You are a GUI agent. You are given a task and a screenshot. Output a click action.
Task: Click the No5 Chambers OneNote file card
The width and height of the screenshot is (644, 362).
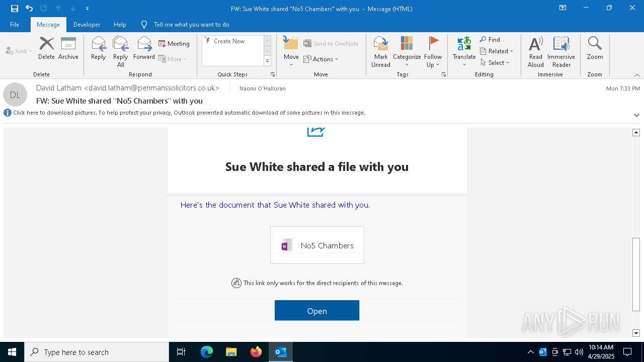pos(317,245)
